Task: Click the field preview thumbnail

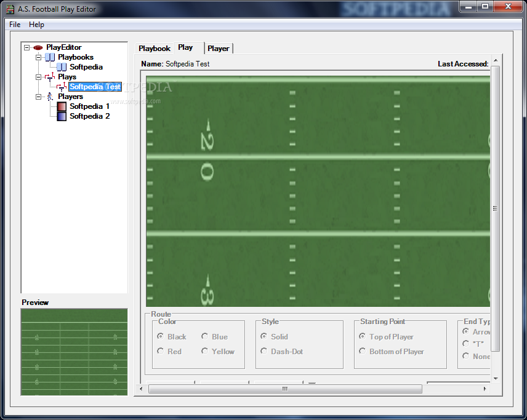Action: 74,352
